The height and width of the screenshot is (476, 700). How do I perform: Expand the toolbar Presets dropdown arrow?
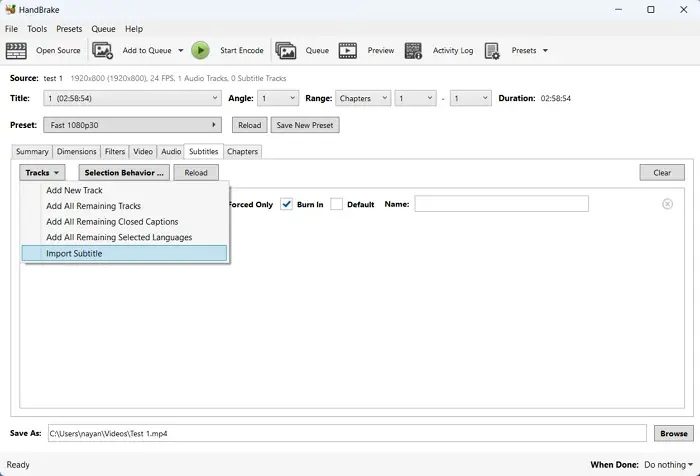coord(545,50)
